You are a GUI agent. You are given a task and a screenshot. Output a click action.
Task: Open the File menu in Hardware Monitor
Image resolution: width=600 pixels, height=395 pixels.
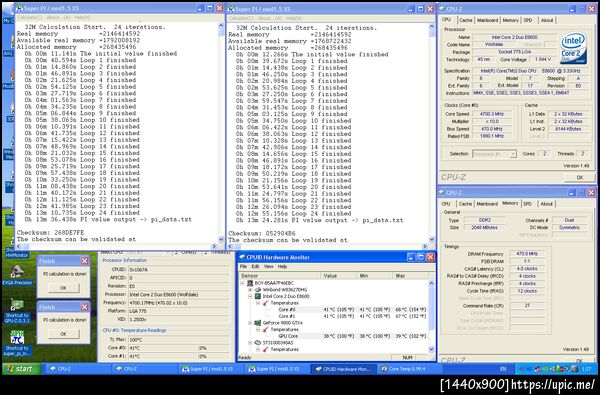[243, 266]
